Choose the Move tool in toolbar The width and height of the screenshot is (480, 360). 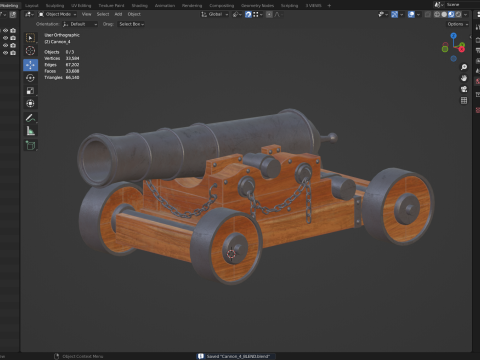(30, 65)
